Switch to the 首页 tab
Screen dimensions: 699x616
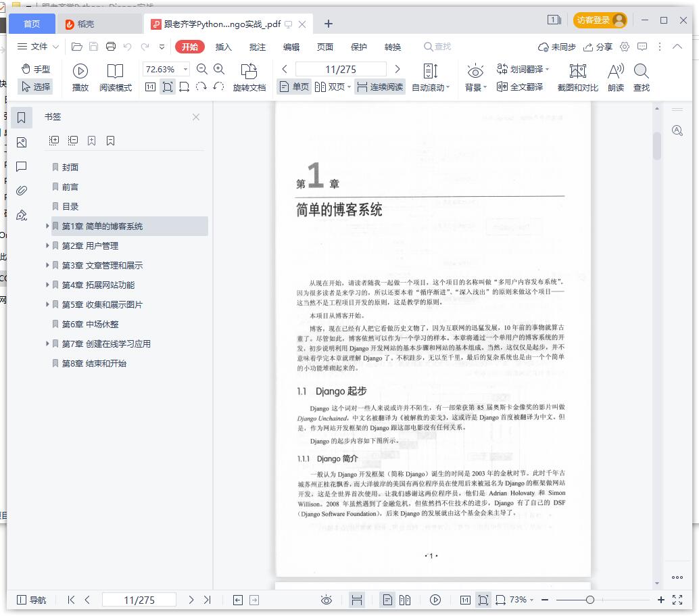point(32,24)
